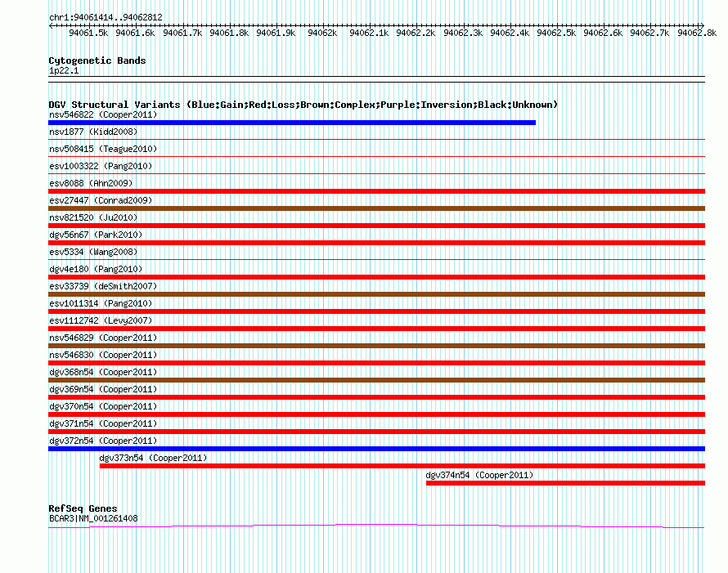Click the RefSeq Genes track title
Viewport: 728px width, 573px height.
tap(83, 508)
